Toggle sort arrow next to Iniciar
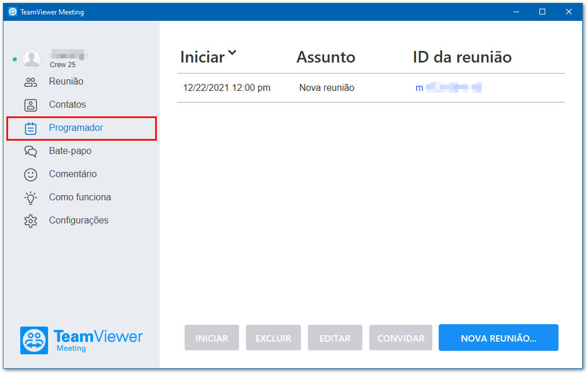Viewport: 588px width, 374px height. coord(232,53)
